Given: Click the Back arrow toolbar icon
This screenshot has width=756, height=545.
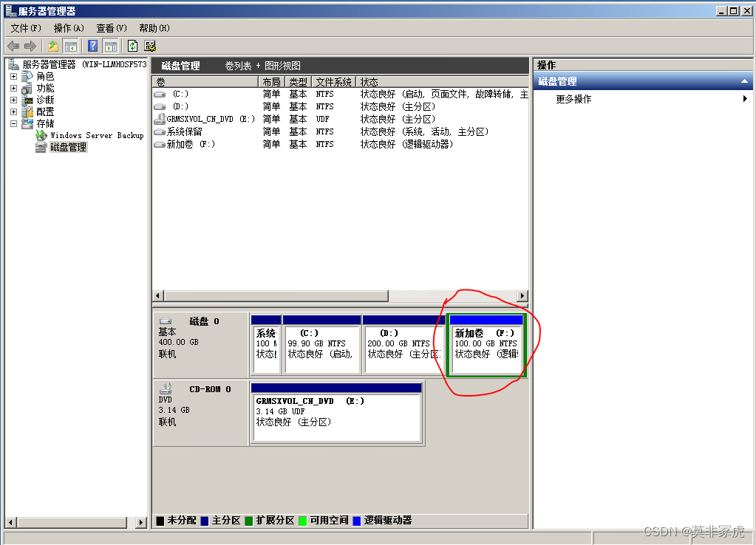Looking at the screenshot, I should tap(13, 46).
